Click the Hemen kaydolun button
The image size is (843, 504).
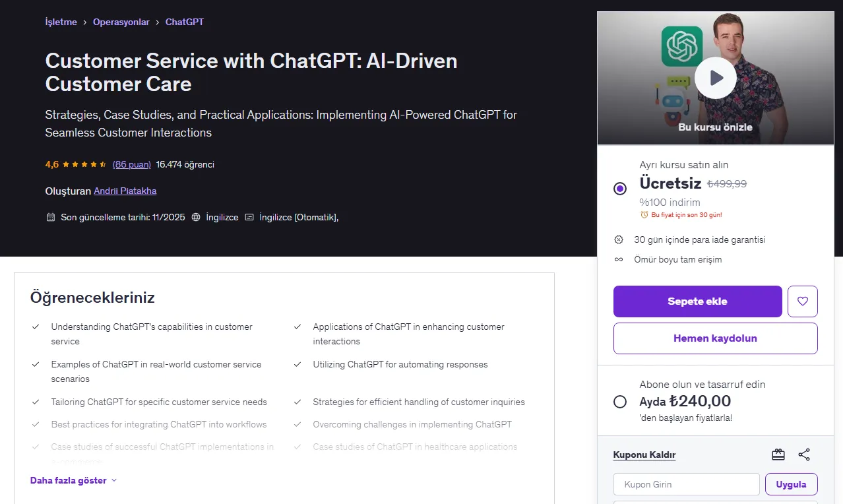(x=716, y=338)
